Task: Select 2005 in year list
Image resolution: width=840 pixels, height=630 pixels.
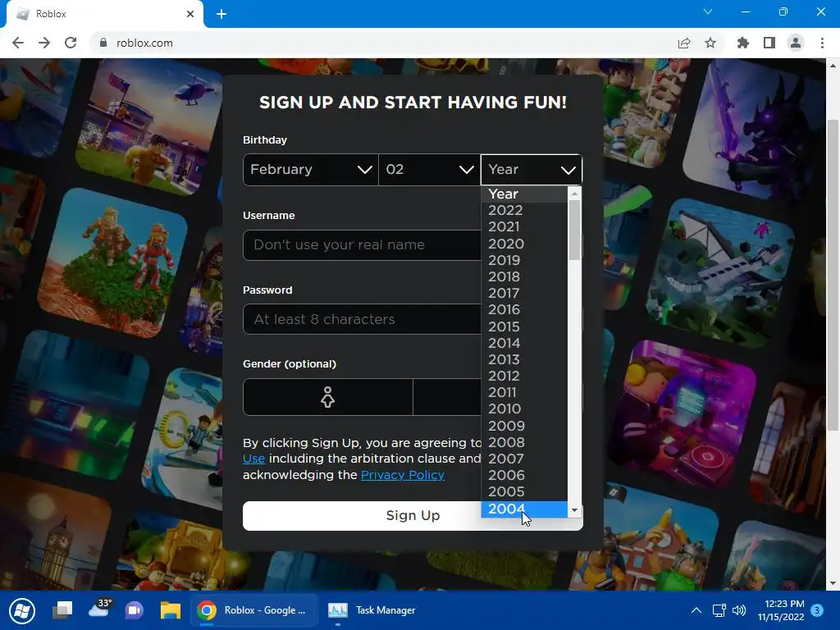Action: 524,492
